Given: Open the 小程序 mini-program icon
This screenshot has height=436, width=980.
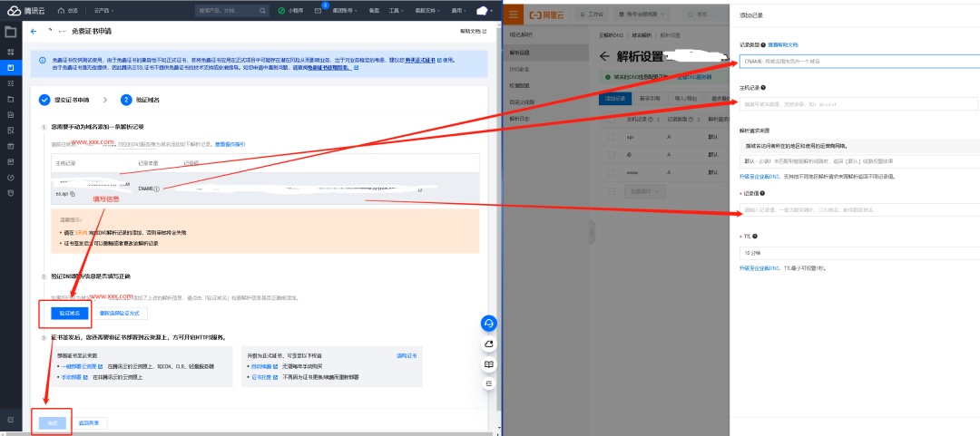Looking at the screenshot, I should (x=282, y=11).
